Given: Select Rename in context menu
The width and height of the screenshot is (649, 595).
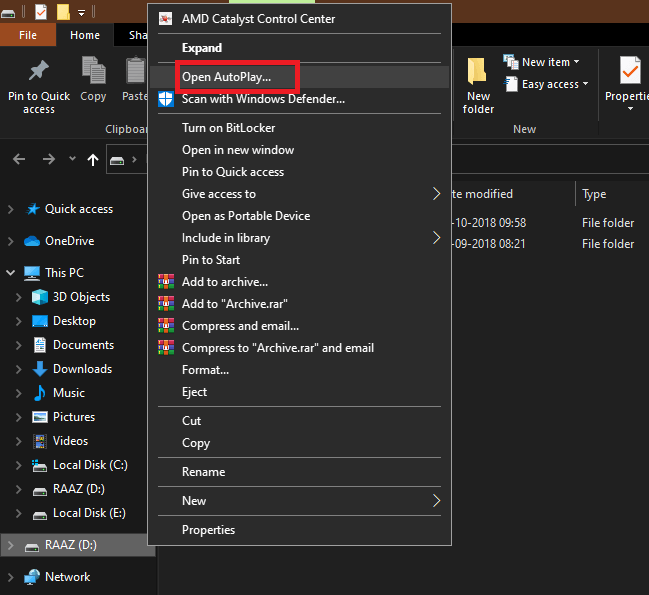Looking at the screenshot, I should (299, 472).
